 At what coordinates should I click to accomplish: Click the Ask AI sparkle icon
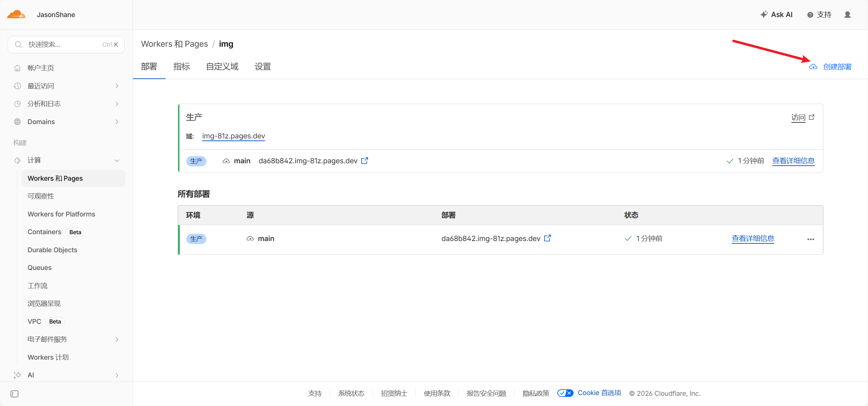[764, 14]
